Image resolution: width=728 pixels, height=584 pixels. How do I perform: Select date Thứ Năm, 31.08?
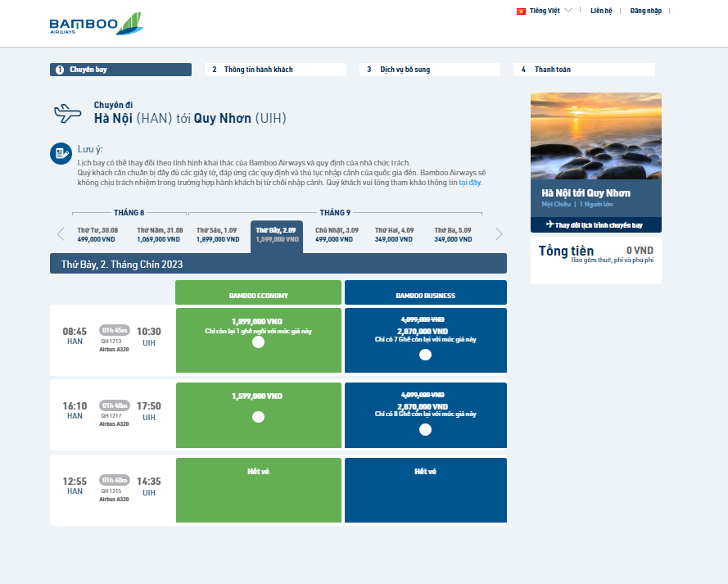coord(159,235)
